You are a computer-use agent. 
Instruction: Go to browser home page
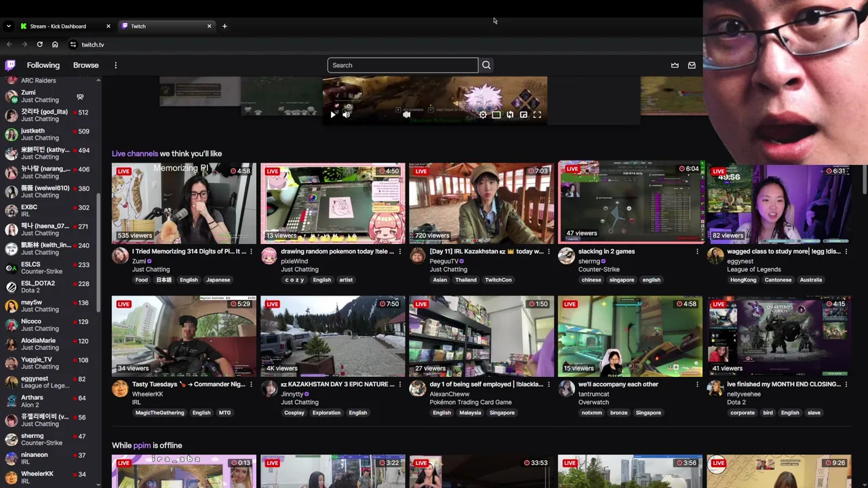(55, 45)
